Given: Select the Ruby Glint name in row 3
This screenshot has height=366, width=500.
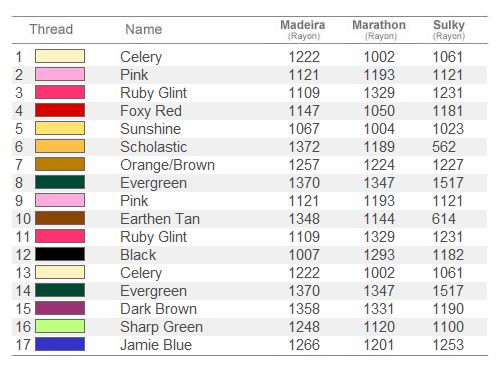Looking at the screenshot, I should click(x=153, y=93).
